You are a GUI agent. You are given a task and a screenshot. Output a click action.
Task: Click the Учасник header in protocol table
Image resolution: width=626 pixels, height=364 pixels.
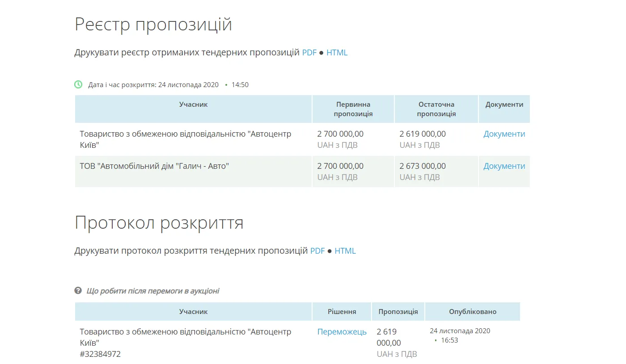pyautogui.click(x=193, y=312)
